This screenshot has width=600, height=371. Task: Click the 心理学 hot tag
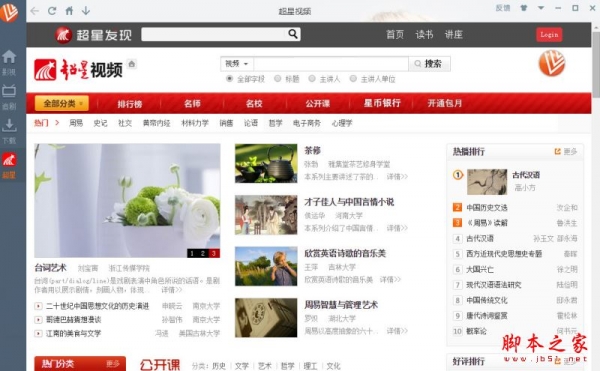342,123
